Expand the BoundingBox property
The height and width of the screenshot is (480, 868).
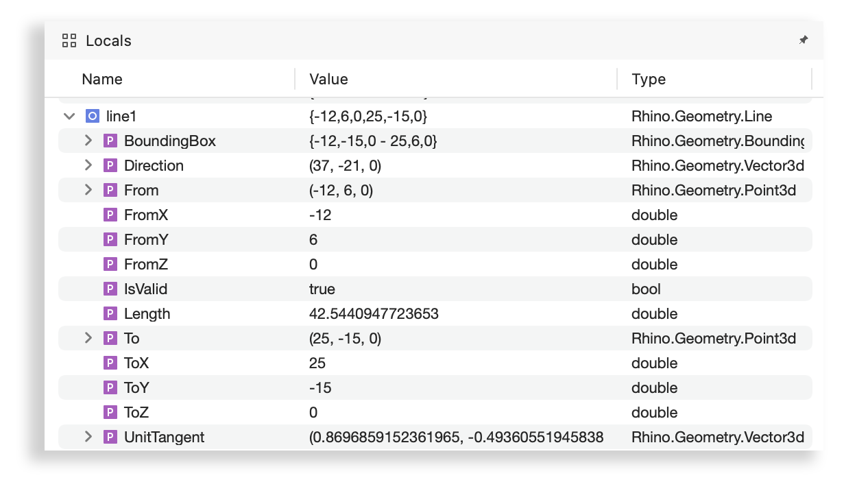(x=88, y=141)
